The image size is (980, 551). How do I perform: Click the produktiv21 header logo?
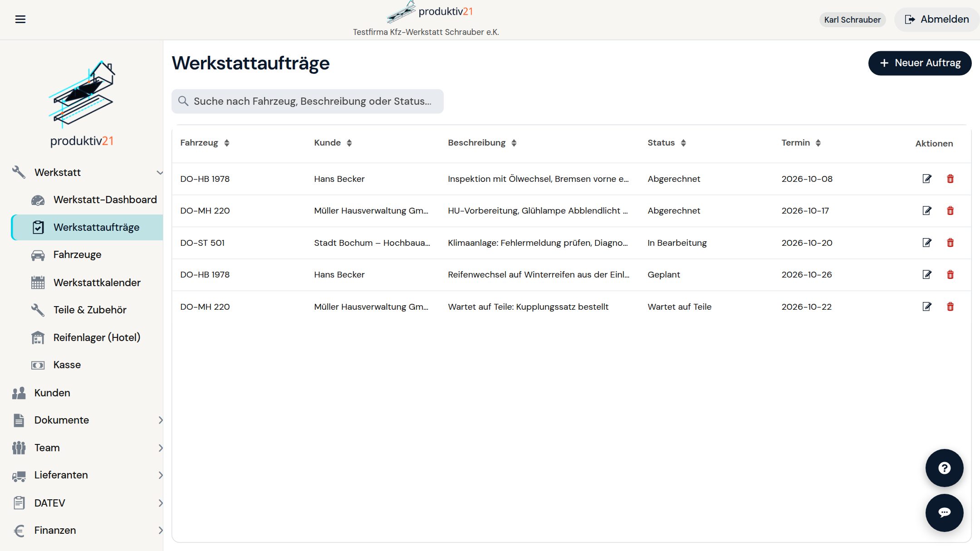click(x=429, y=12)
